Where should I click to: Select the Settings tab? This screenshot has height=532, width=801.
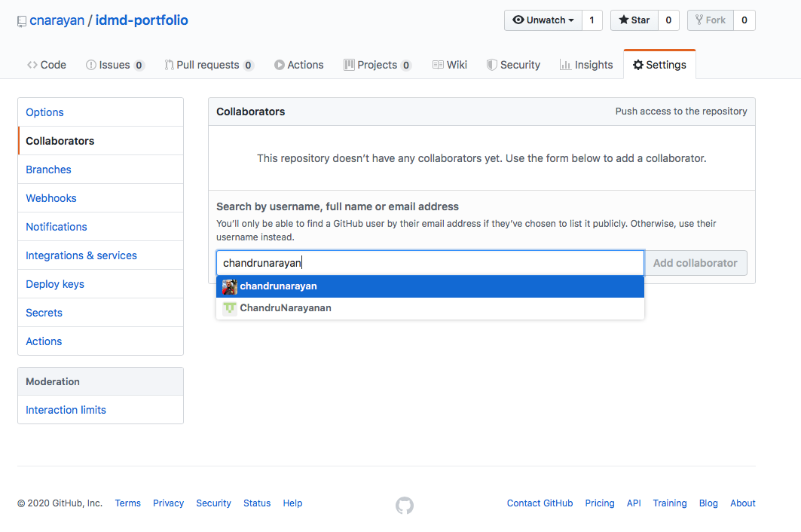point(659,65)
